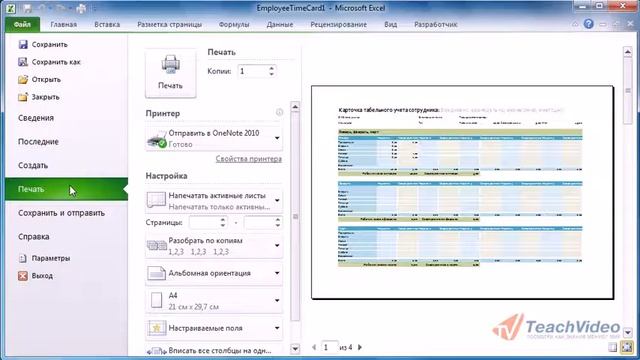Click the Excel help question mark icon
The image size is (640, 360).
coord(589,24)
